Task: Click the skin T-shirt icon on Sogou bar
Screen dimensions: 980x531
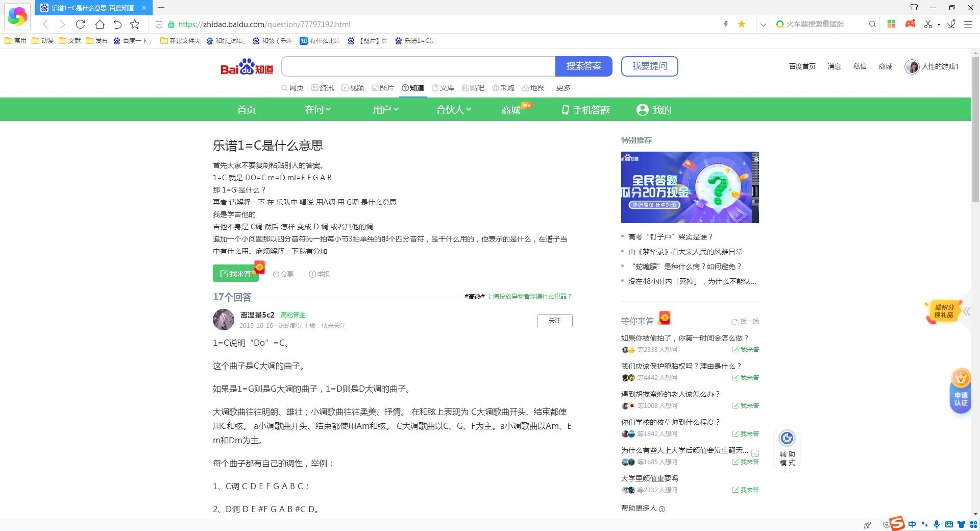Action: pyautogui.click(x=962, y=524)
